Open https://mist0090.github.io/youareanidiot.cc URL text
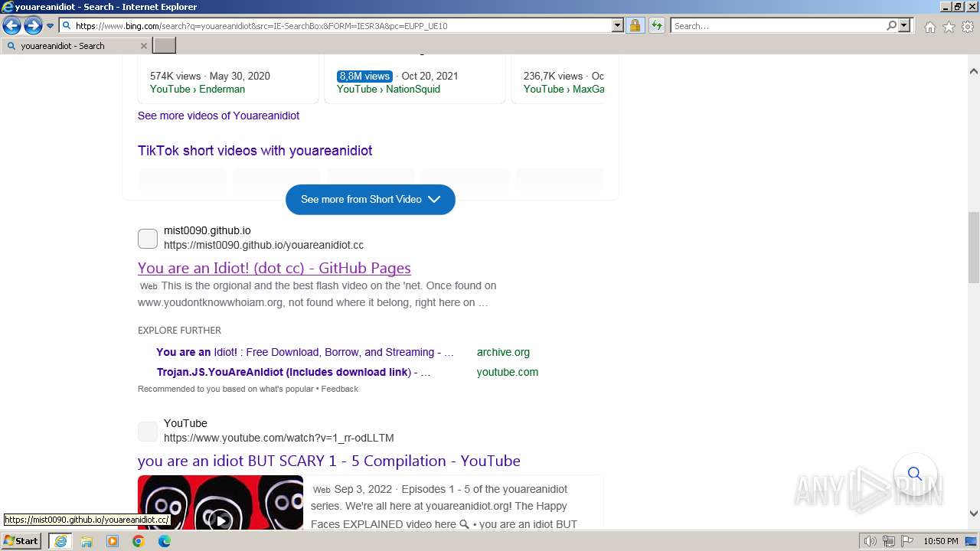Image resolution: width=980 pixels, height=551 pixels. click(263, 246)
